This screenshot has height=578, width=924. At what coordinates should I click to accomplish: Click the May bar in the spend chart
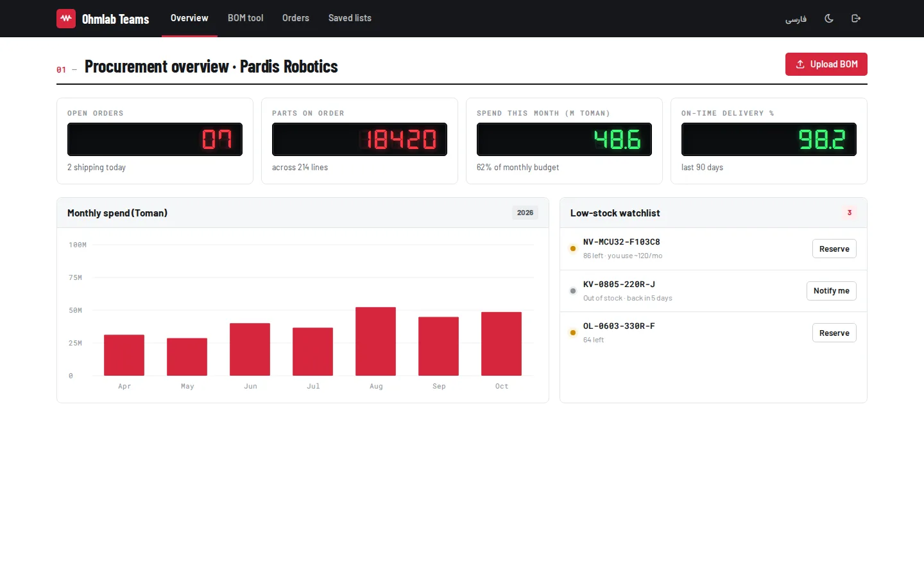pos(187,357)
